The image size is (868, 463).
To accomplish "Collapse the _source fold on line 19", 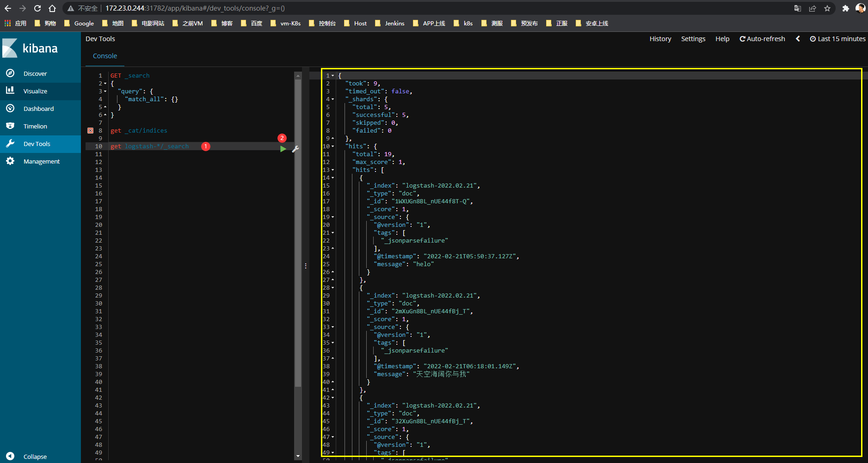I will pyautogui.click(x=332, y=217).
